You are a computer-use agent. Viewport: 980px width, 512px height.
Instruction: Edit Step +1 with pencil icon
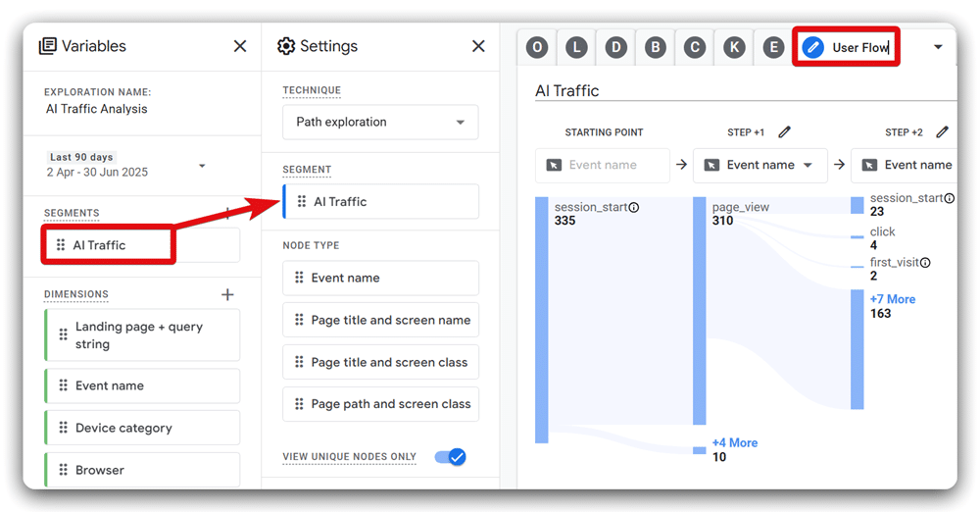click(784, 132)
